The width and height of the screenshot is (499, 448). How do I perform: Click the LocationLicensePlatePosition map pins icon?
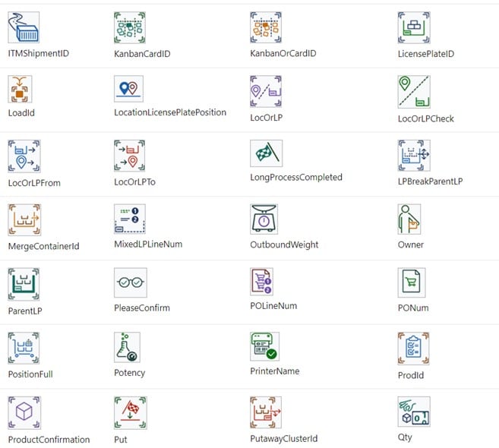pos(128,89)
